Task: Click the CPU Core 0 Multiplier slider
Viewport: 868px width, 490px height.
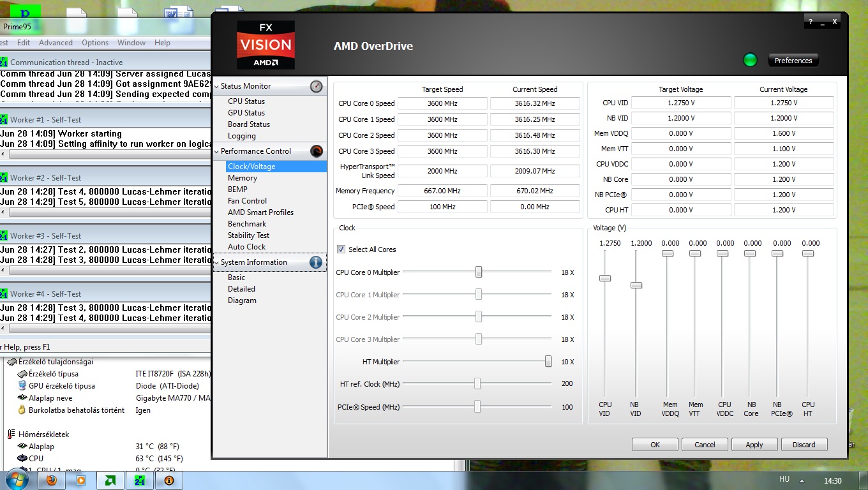Action: 479,272
